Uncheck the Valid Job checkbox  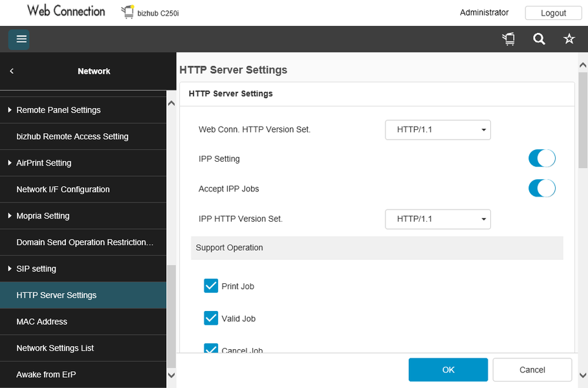(x=211, y=318)
